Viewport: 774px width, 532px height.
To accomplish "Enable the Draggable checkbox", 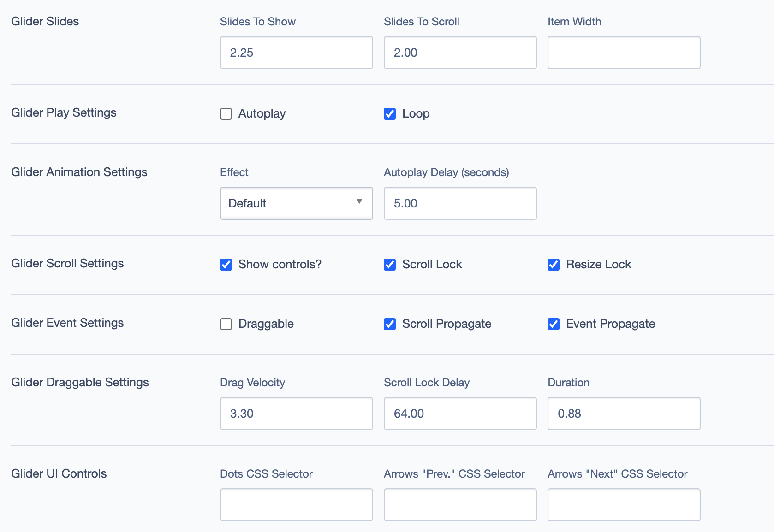I will 226,324.
